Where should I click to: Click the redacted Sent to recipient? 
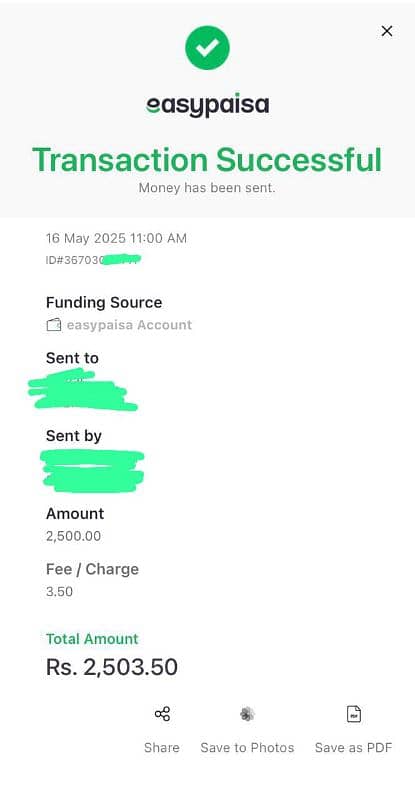point(83,390)
